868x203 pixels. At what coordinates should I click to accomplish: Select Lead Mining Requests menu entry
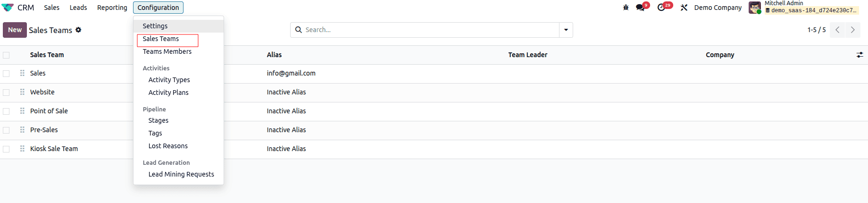point(181,174)
